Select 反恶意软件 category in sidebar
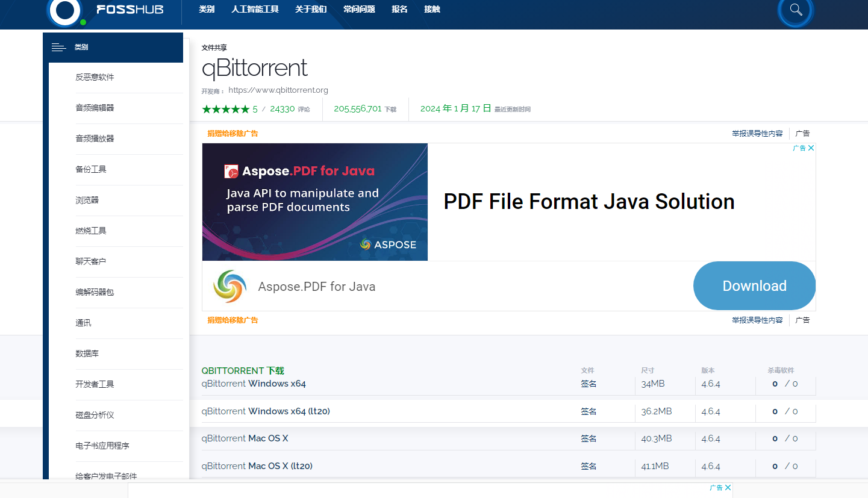Image resolution: width=868 pixels, height=498 pixels. [95, 77]
